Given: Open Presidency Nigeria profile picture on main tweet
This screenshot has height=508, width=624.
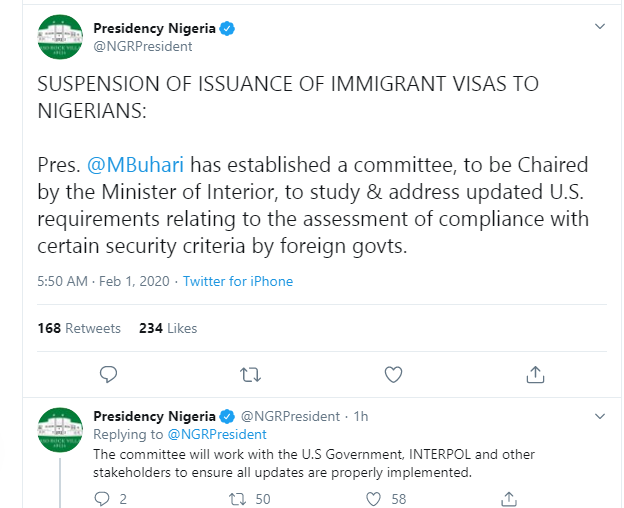Looking at the screenshot, I should coord(60,37).
